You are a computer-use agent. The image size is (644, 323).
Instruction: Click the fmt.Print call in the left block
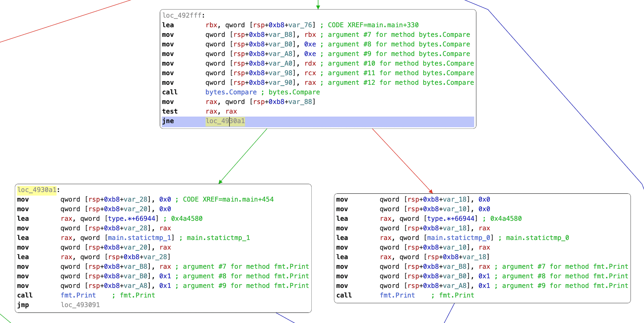point(78,295)
